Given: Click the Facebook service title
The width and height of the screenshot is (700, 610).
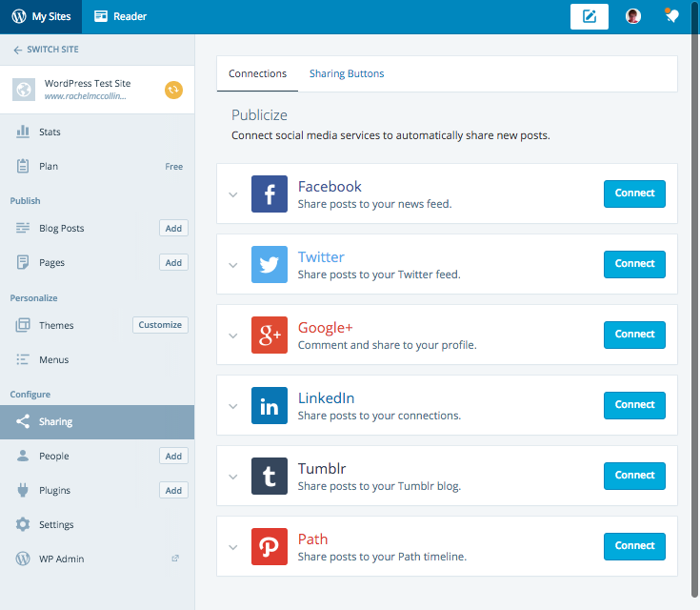Looking at the screenshot, I should click(x=330, y=187).
